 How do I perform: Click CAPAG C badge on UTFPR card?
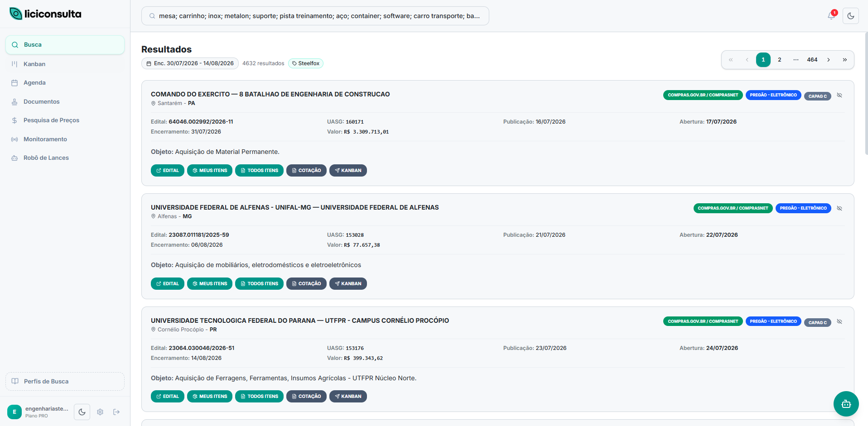pyautogui.click(x=818, y=322)
